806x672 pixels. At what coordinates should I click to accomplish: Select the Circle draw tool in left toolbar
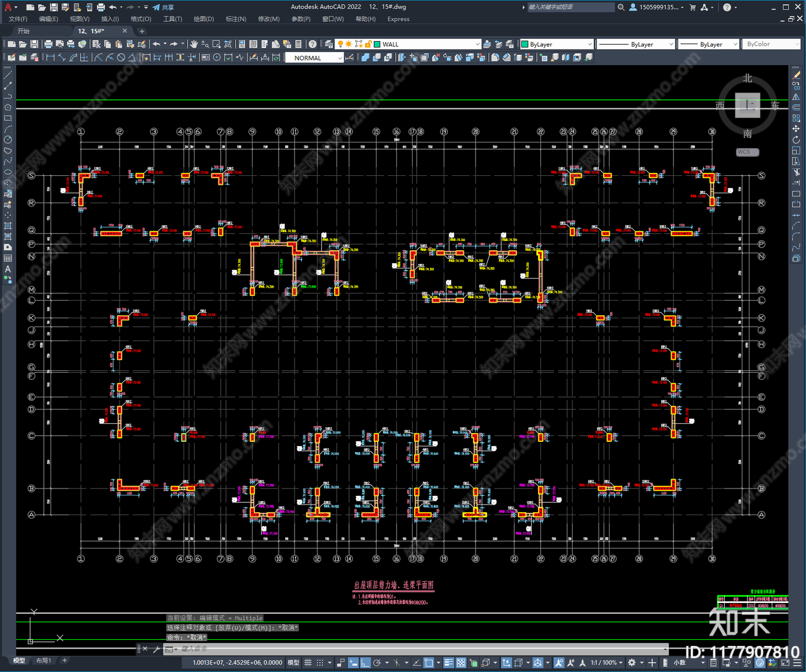(x=8, y=140)
